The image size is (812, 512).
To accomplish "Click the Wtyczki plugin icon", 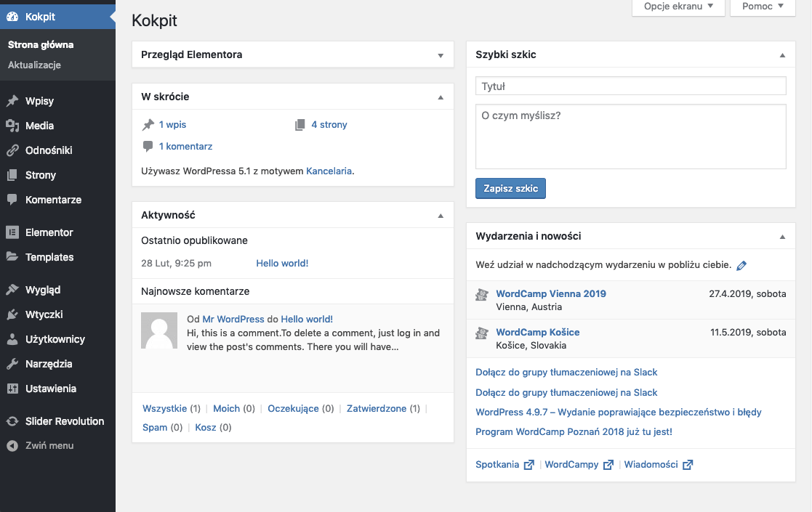I will [12, 314].
